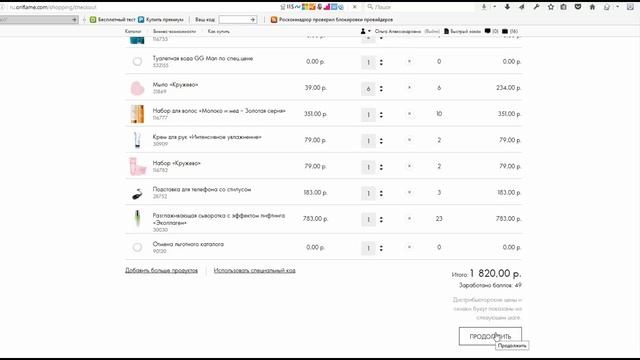Remove Набор «Кружево» with its x icon
Screen dimensions: 640x360
tap(409, 166)
